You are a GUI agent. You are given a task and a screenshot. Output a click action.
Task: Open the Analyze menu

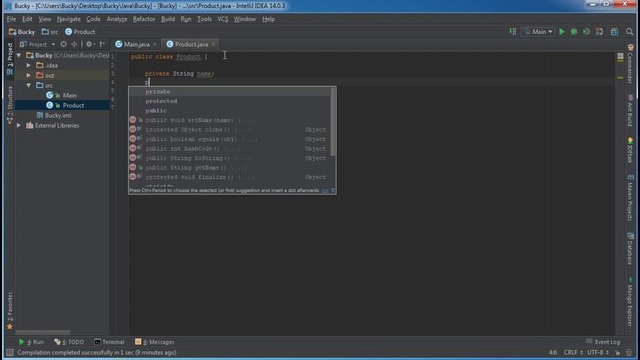click(x=117, y=19)
